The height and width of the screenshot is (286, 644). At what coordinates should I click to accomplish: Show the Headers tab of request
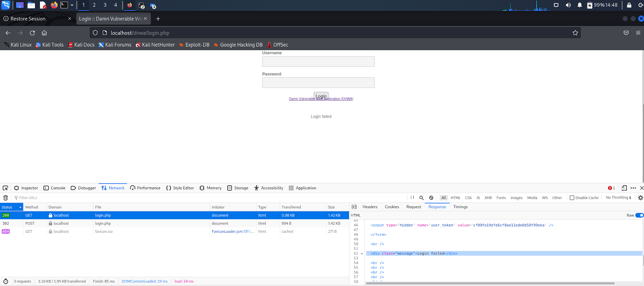coord(370,207)
